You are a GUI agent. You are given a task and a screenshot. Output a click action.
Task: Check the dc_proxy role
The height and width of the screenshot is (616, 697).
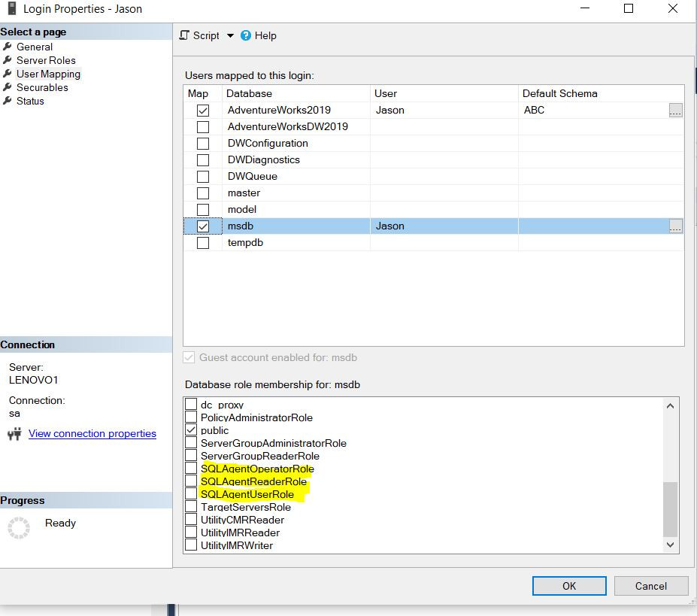tap(191, 404)
